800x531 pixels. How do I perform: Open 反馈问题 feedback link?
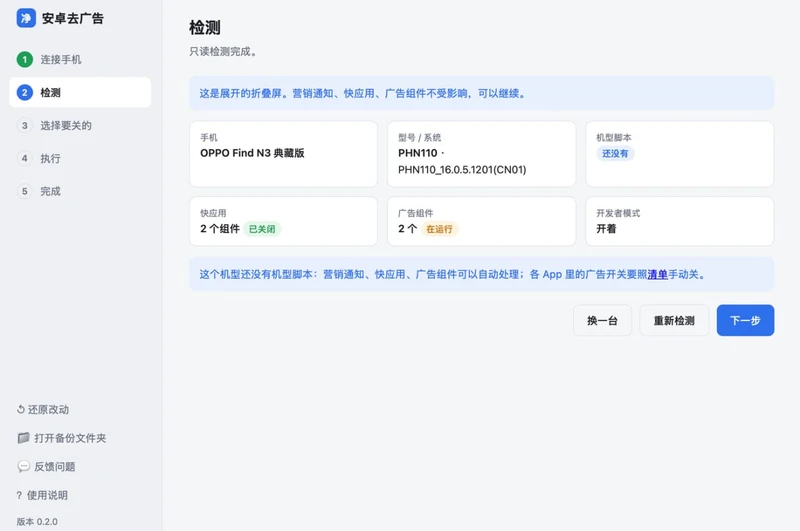[46, 467]
